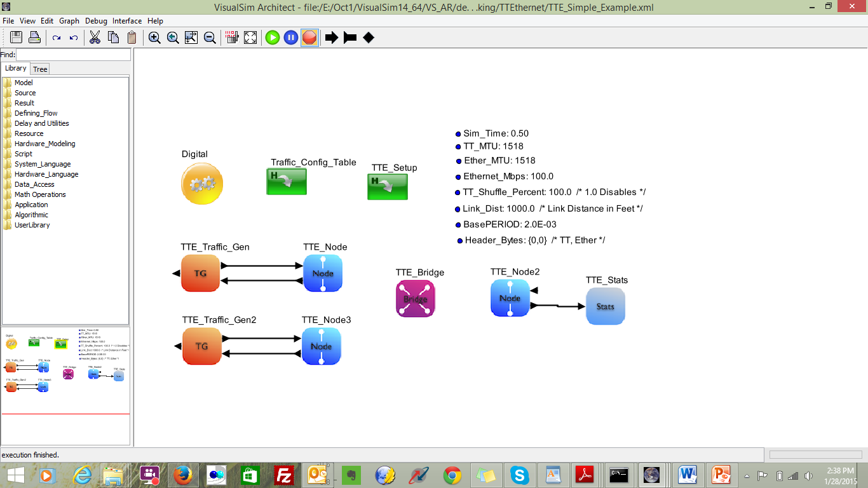Viewport: 868px width, 488px height.
Task: Open Firefox from the Windows taskbar
Action: click(x=183, y=475)
